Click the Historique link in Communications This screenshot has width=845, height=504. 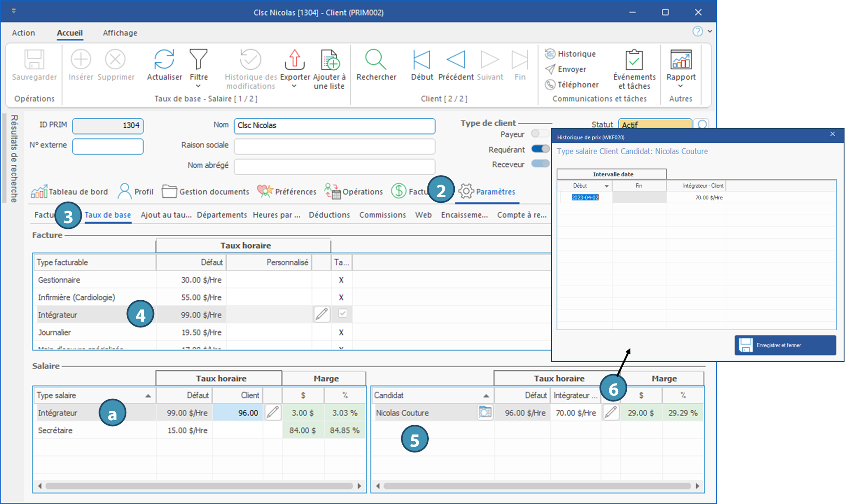tap(576, 54)
